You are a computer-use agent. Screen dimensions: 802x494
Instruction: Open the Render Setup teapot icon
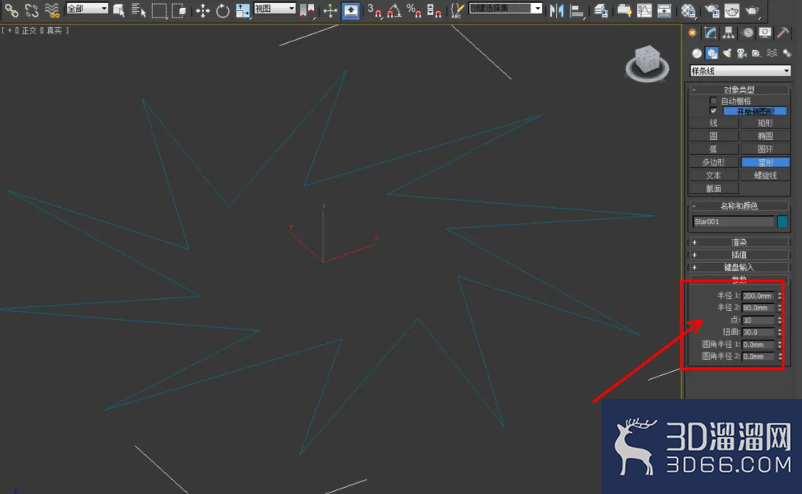tap(711, 10)
